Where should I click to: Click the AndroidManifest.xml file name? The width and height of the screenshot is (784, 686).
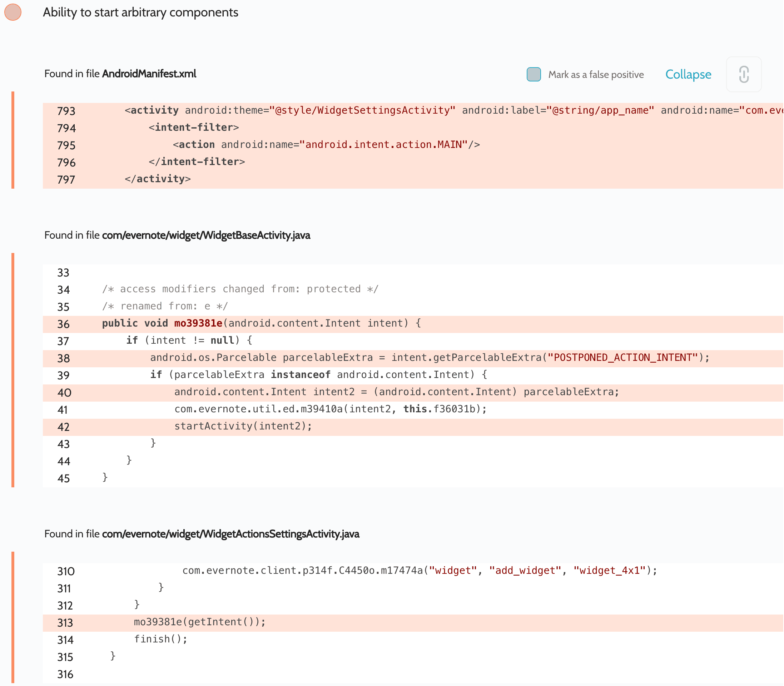149,74
